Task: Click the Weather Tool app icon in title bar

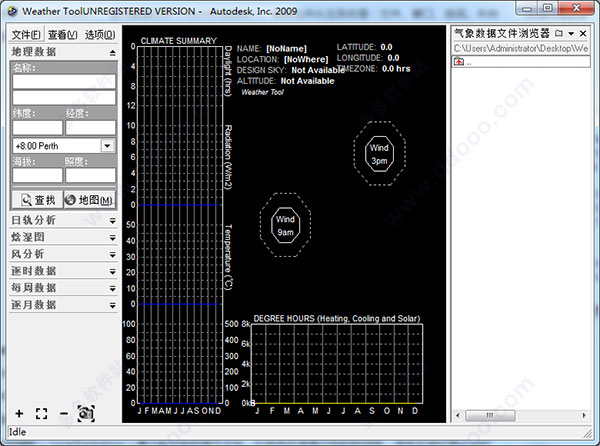Action: click(x=13, y=11)
